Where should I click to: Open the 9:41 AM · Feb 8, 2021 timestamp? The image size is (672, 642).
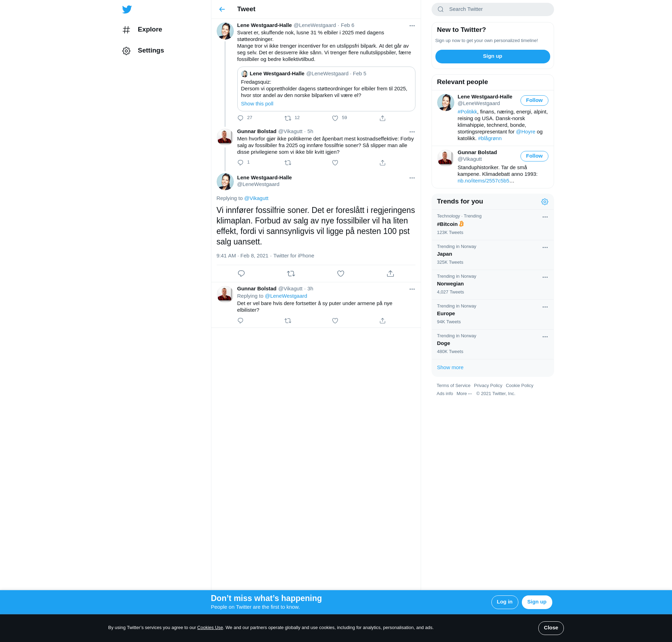tap(242, 256)
